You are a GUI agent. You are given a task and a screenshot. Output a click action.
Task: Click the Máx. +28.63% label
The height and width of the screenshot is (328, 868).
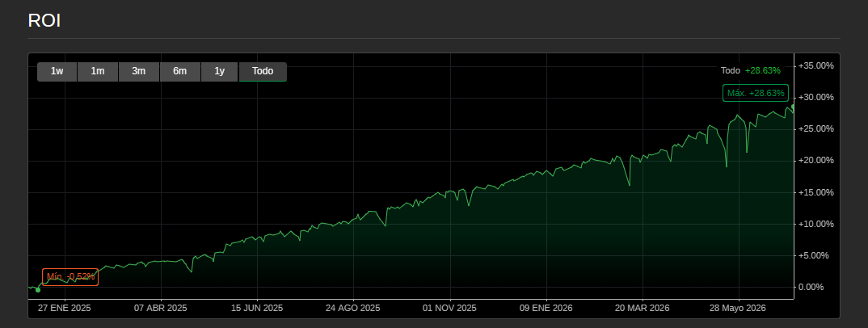click(x=756, y=93)
